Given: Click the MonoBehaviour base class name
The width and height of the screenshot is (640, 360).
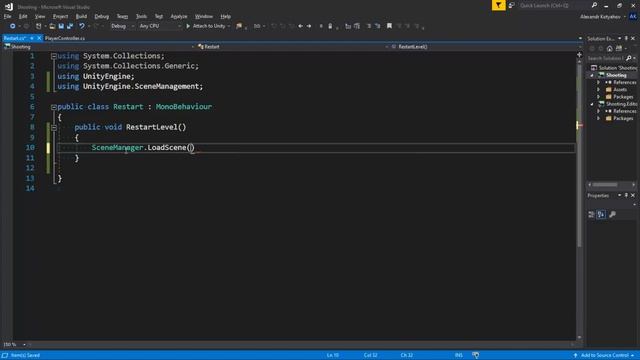Looking at the screenshot, I should [184, 107].
